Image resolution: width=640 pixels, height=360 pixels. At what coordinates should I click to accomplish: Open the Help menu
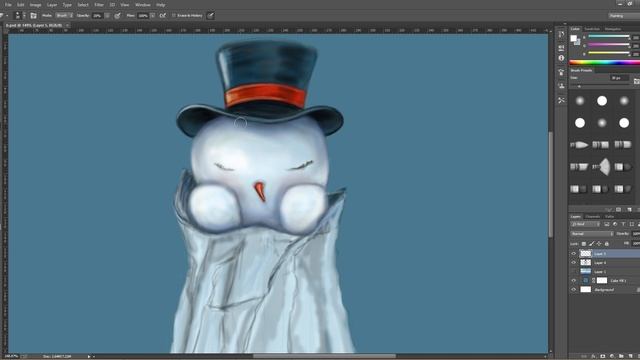(x=161, y=5)
